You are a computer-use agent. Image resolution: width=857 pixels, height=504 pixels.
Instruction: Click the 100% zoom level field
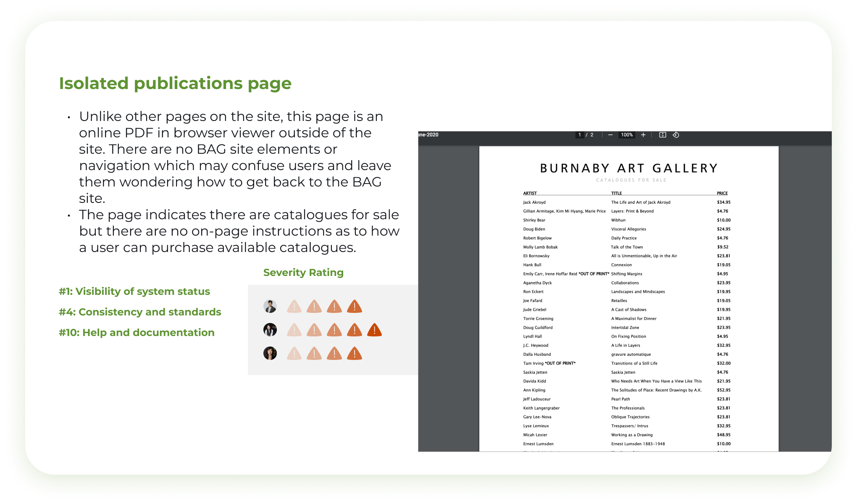point(627,135)
